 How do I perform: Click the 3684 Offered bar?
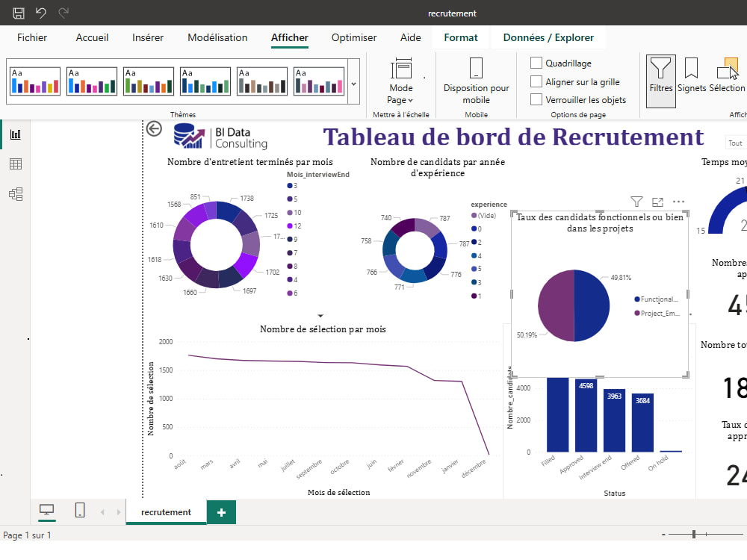[642, 423]
